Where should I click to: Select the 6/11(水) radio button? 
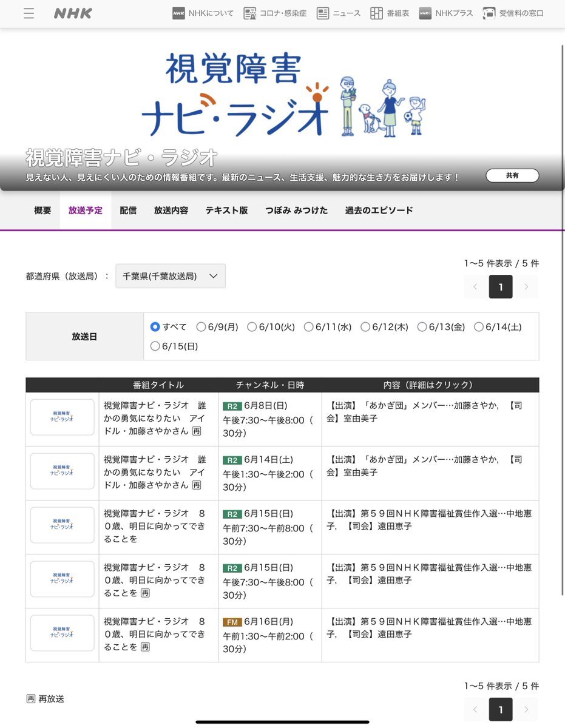tap(309, 327)
